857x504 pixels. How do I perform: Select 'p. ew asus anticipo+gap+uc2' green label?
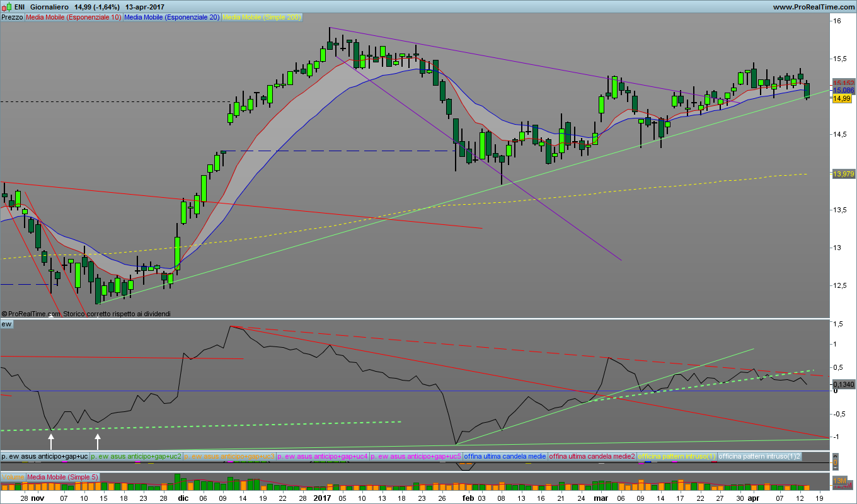pyautogui.click(x=136, y=455)
